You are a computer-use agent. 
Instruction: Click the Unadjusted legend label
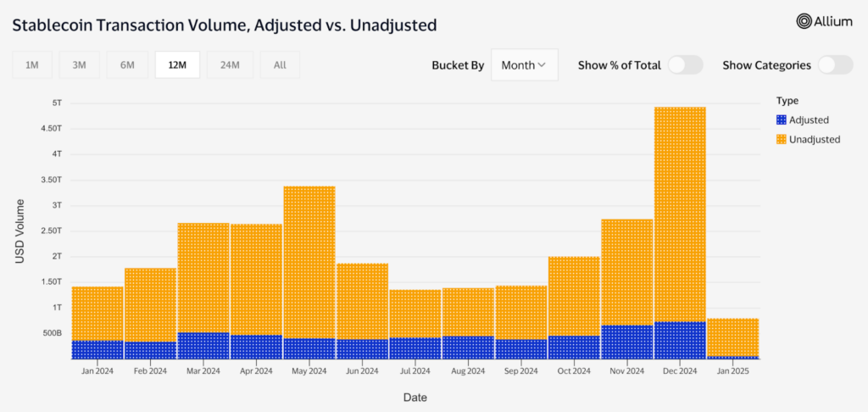815,139
